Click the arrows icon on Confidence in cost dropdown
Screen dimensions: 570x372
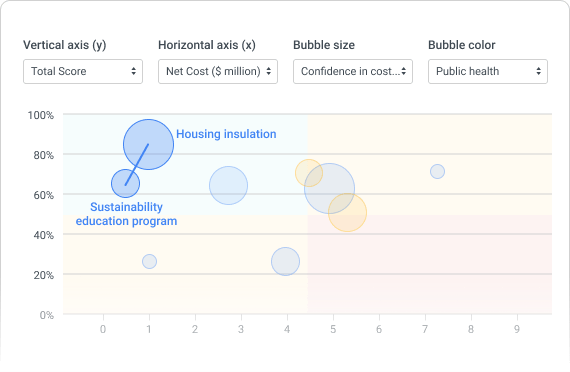(404, 71)
